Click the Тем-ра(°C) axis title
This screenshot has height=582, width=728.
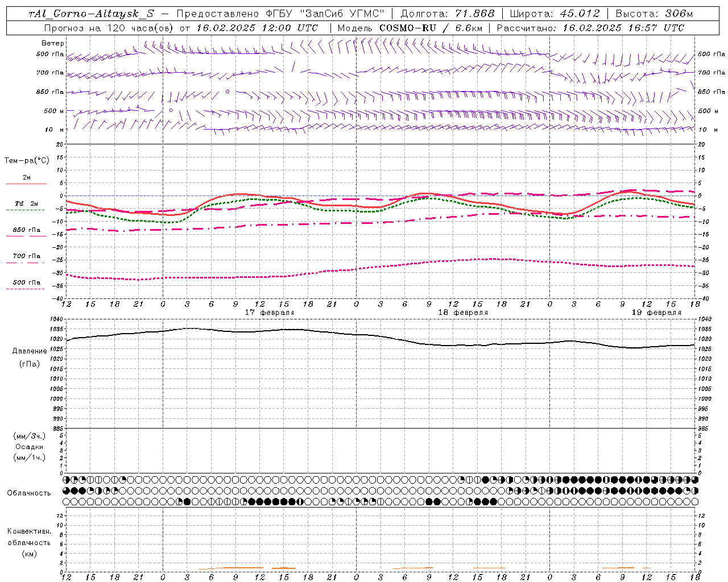27,161
